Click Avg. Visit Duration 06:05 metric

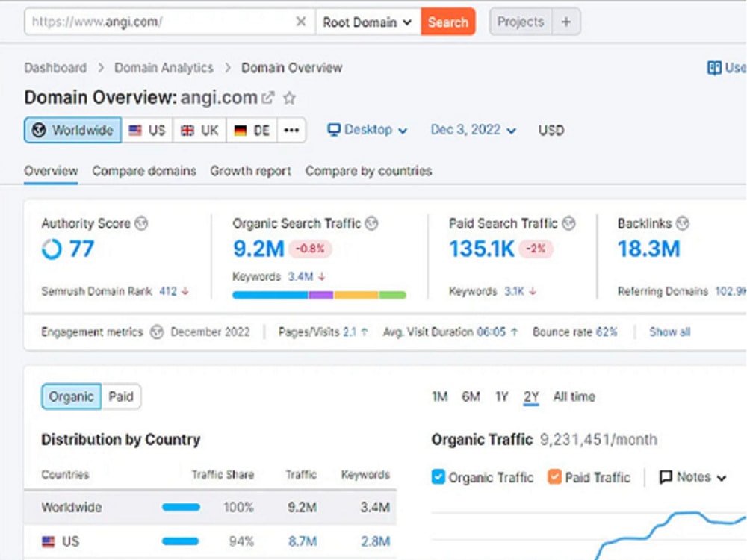coord(450,332)
